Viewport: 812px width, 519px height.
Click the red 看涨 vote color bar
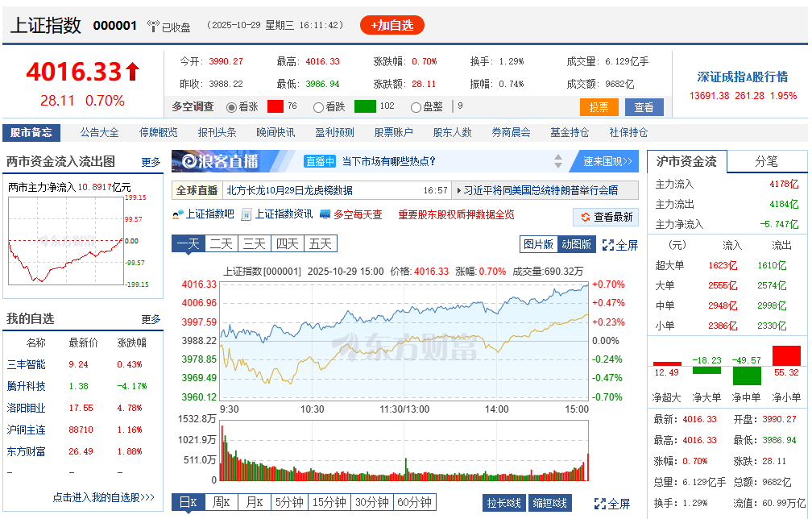tap(275, 106)
